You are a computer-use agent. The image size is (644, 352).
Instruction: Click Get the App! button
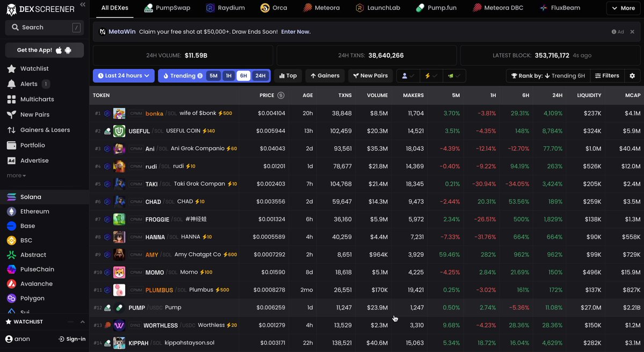45,50
